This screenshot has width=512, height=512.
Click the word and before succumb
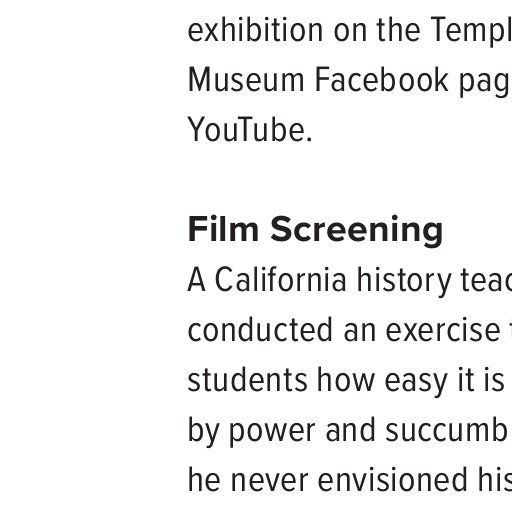(x=351, y=430)
